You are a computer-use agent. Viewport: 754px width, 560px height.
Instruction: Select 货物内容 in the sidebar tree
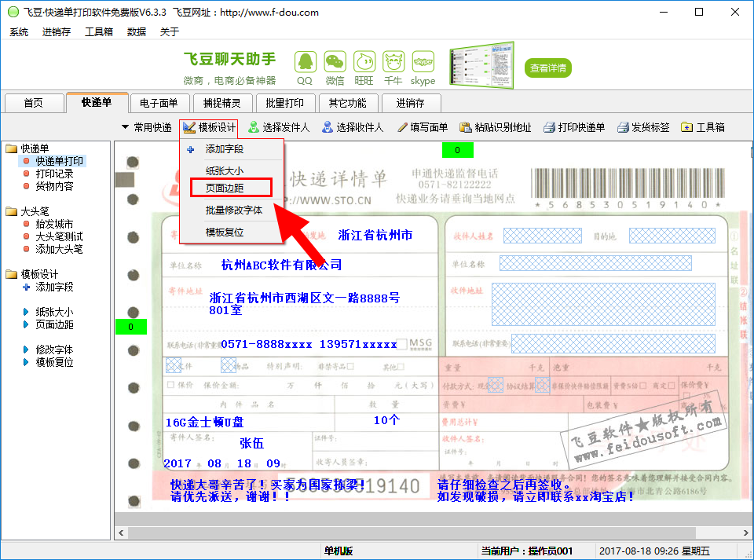(x=54, y=186)
